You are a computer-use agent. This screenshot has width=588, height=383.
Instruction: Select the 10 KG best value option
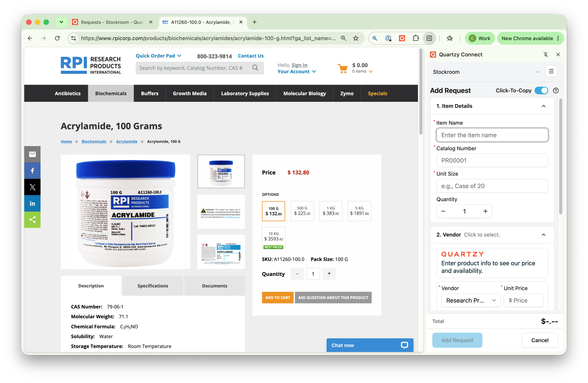tap(274, 238)
